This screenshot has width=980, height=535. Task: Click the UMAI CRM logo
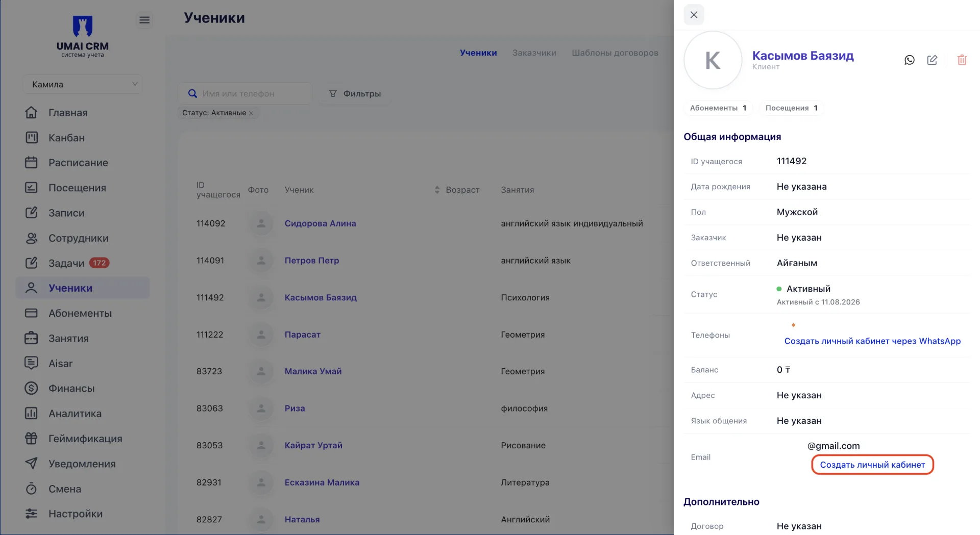click(x=83, y=36)
